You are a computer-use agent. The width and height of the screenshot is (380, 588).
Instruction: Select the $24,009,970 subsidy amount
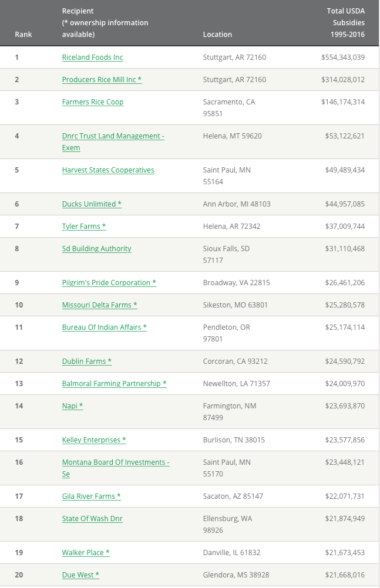pyautogui.click(x=345, y=384)
